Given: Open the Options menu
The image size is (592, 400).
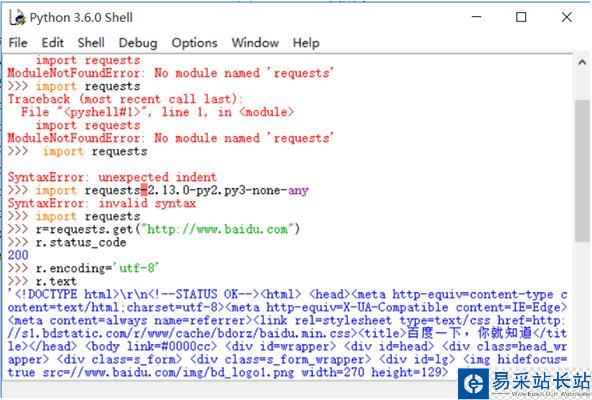Looking at the screenshot, I should click(x=194, y=43).
